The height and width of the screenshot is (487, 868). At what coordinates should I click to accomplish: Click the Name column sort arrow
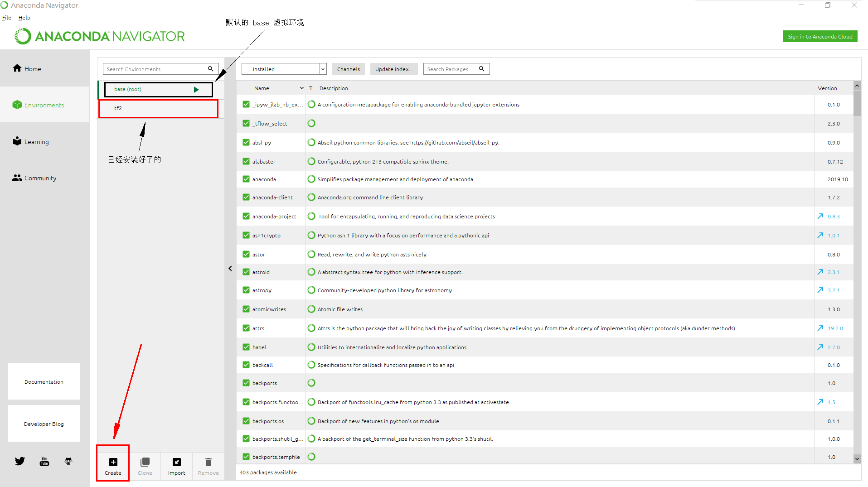(x=302, y=88)
